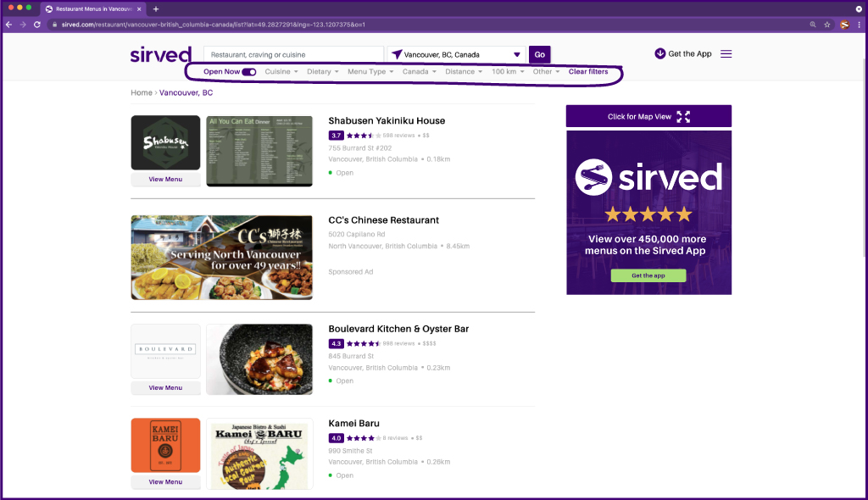Click Boulevard's 4.3 rating badge

coord(336,344)
